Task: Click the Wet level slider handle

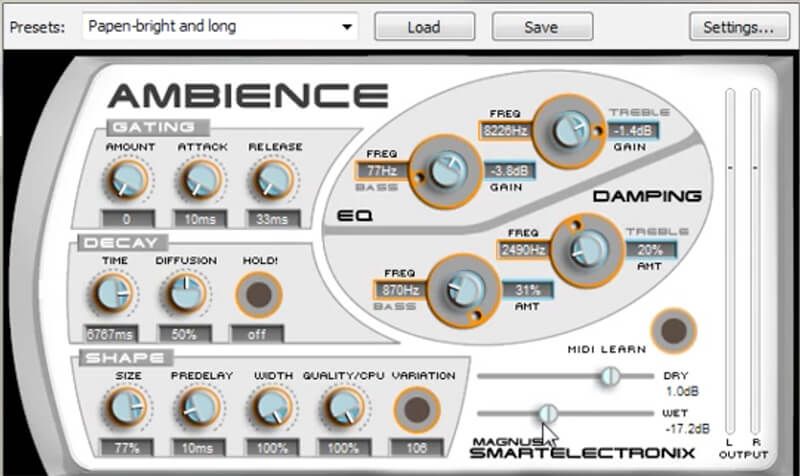Action: click(548, 414)
